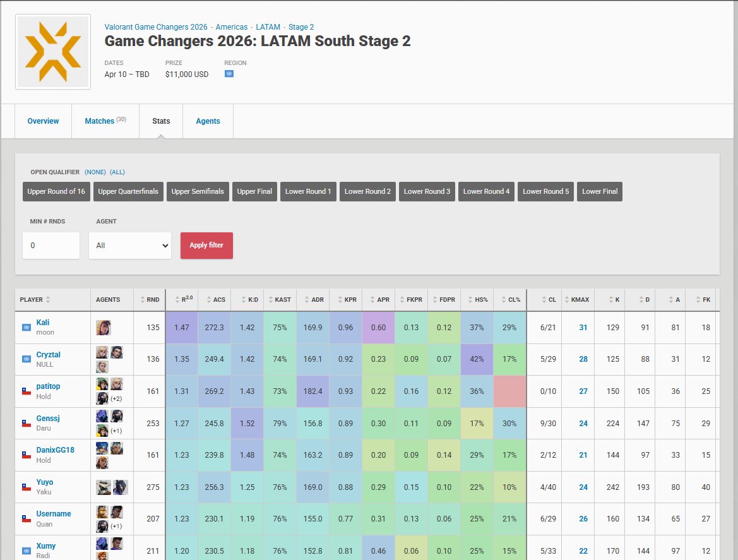Click DanixGG18's second agent portrait
738x560 pixels.
pos(117,448)
